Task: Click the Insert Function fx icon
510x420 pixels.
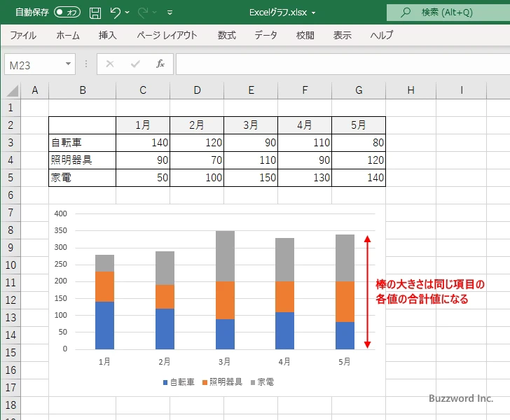Action: pyautogui.click(x=160, y=64)
